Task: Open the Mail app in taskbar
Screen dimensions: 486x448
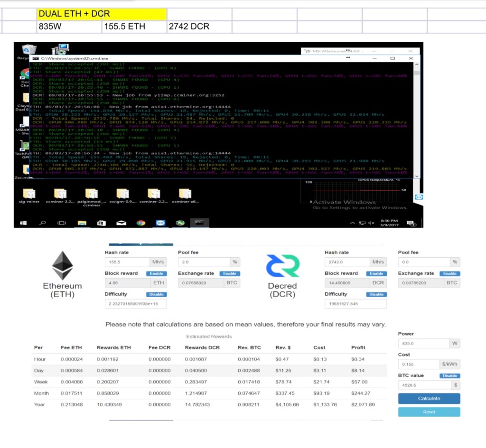Action: click(122, 223)
